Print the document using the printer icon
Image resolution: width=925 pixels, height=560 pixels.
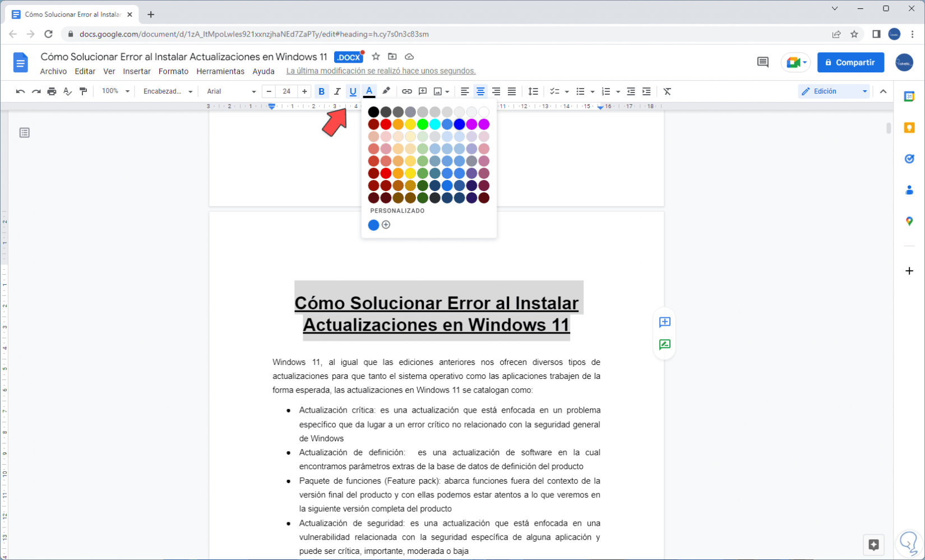(52, 91)
